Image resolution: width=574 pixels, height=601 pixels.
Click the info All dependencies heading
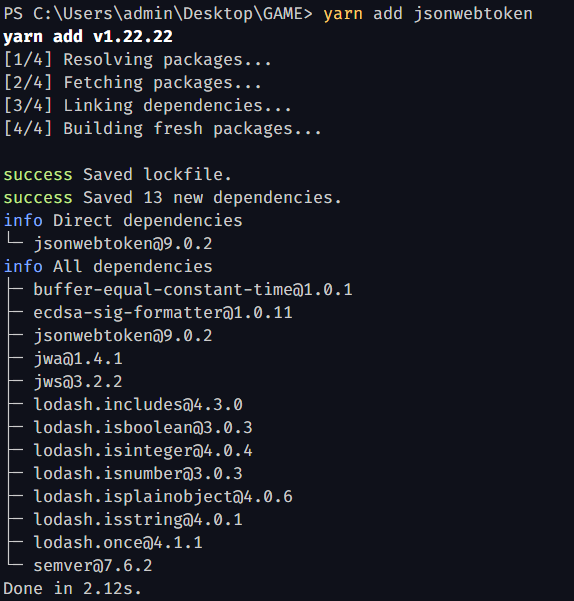point(108,267)
